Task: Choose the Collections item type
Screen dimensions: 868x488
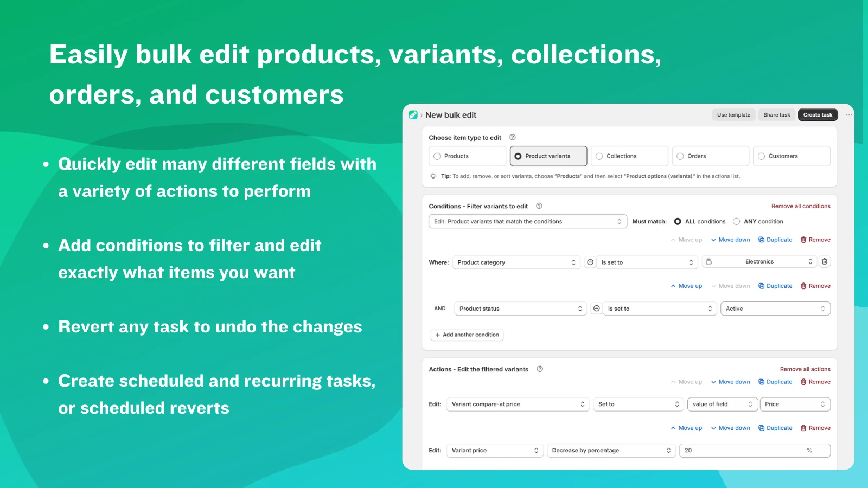Action: [629, 156]
